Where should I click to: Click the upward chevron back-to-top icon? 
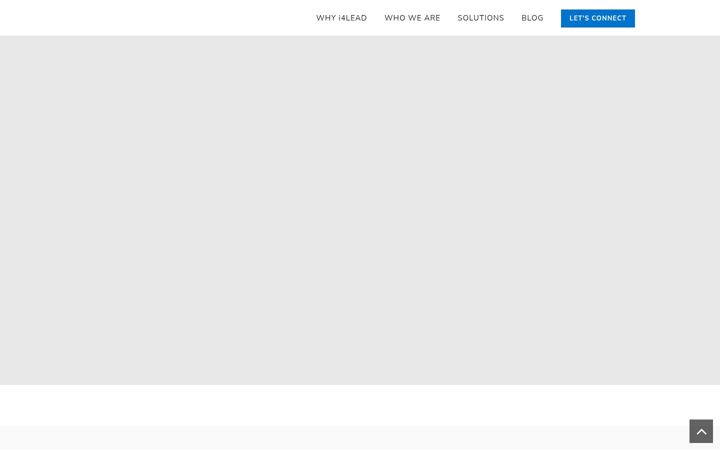pos(701,431)
